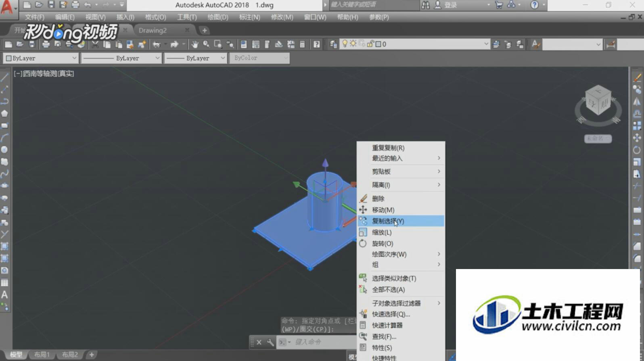The height and width of the screenshot is (361, 644).
Task: Select the Array modify tool
Action: 637,126
